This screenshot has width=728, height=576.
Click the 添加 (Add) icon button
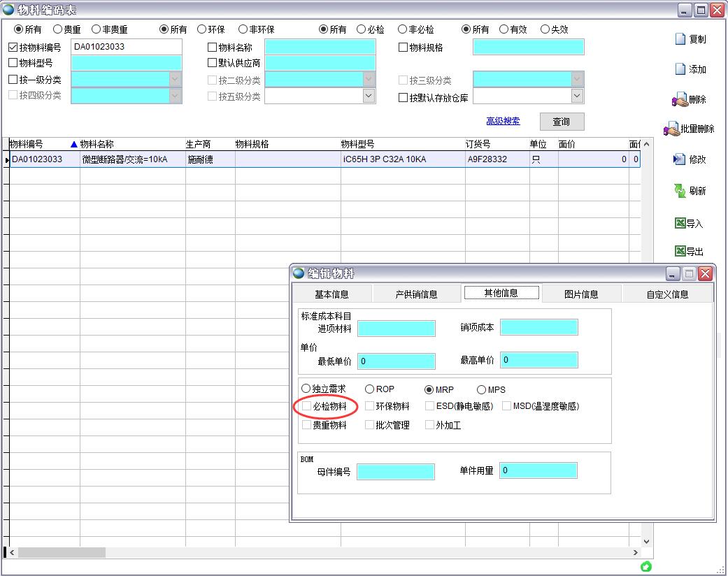point(680,69)
